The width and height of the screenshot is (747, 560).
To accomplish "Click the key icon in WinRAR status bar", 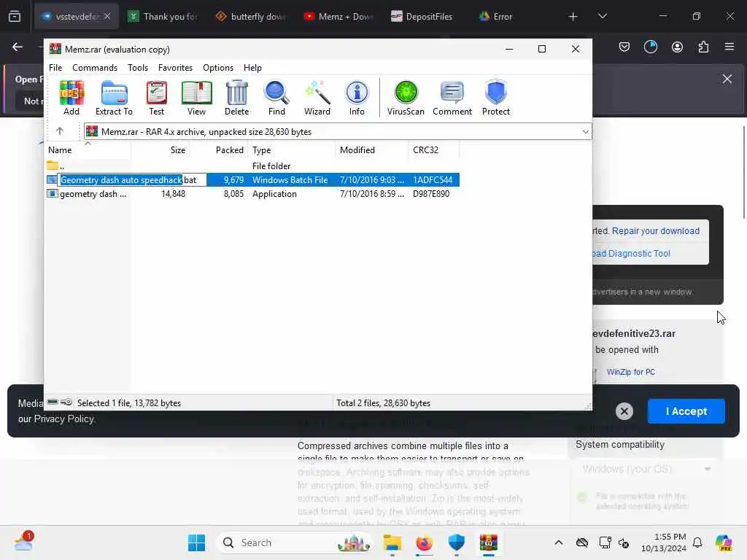I will point(66,402).
